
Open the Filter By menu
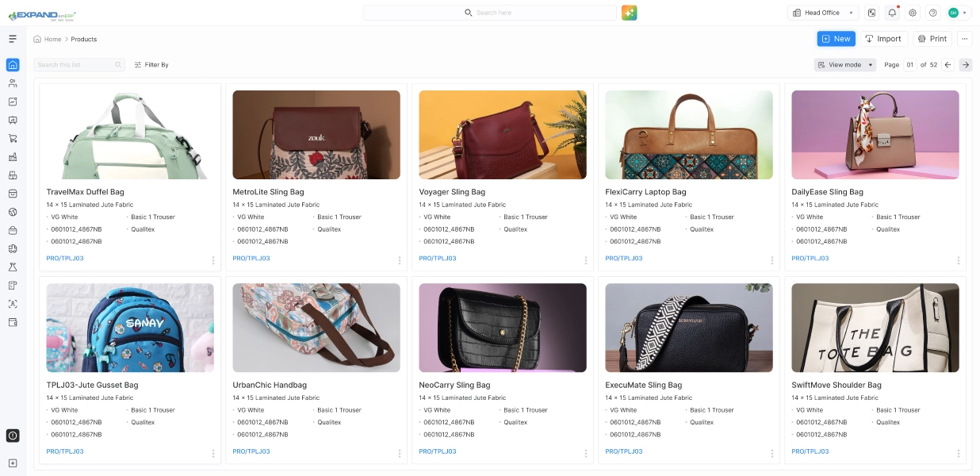(x=151, y=65)
